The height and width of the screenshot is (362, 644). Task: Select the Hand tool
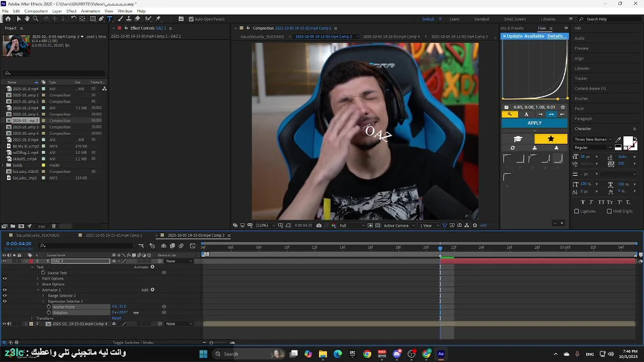click(27, 19)
